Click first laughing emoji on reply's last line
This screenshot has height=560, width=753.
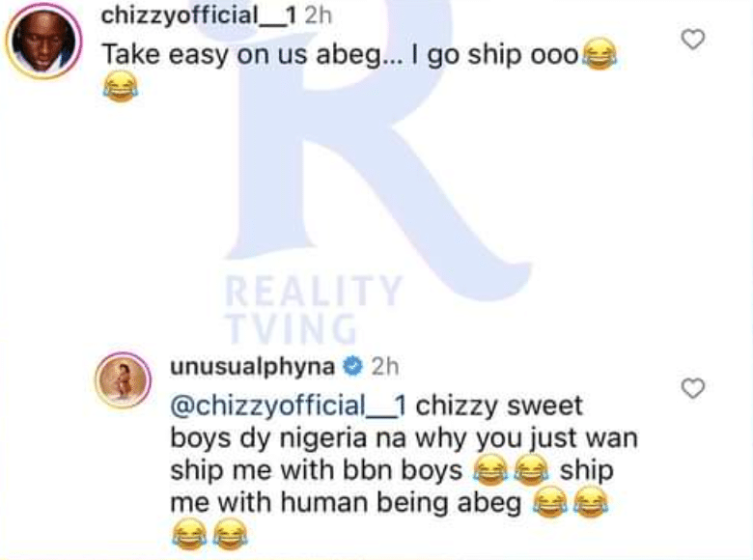coord(188,535)
